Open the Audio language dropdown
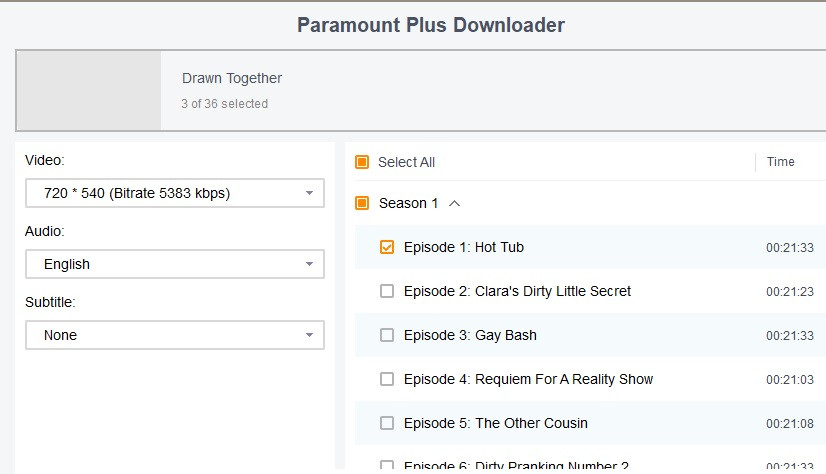826x474 pixels. pos(174,264)
